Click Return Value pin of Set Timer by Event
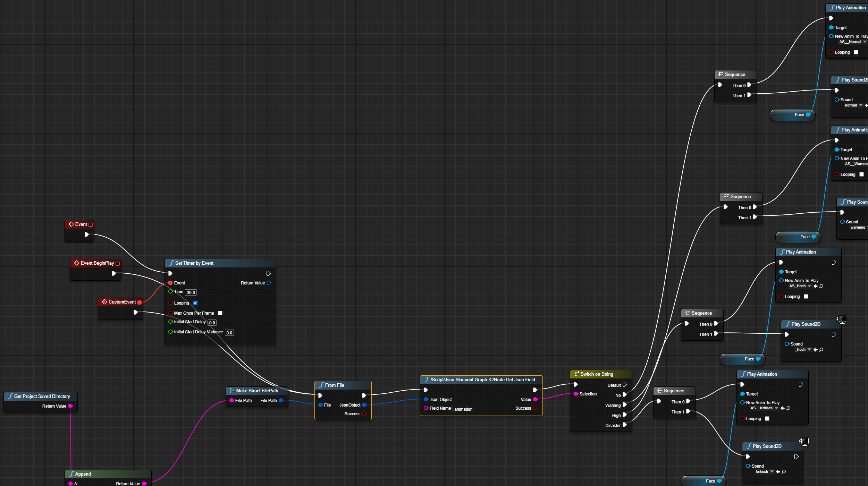Image resolution: width=868 pixels, height=486 pixels. click(269, 283)
